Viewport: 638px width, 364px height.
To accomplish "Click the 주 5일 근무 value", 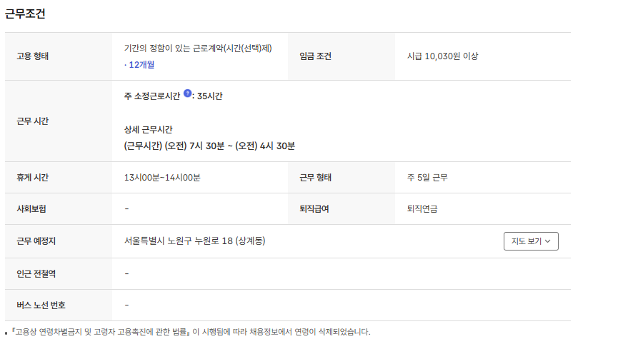I will [x=427, y=177].
